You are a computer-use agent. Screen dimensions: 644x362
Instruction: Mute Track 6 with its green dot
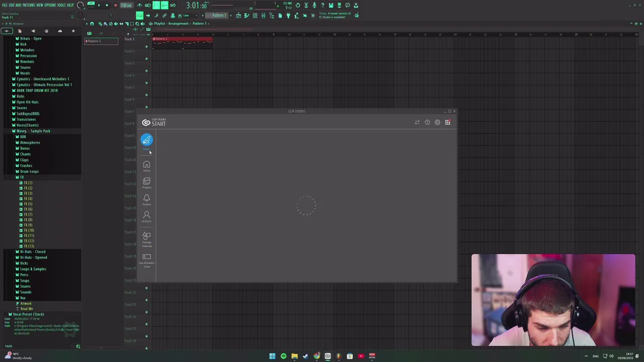(146, 107)
